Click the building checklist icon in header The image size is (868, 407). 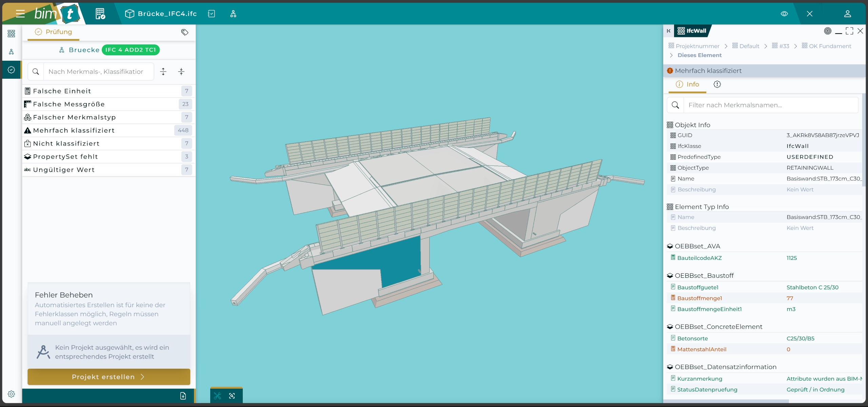click(x=100, y=14)
